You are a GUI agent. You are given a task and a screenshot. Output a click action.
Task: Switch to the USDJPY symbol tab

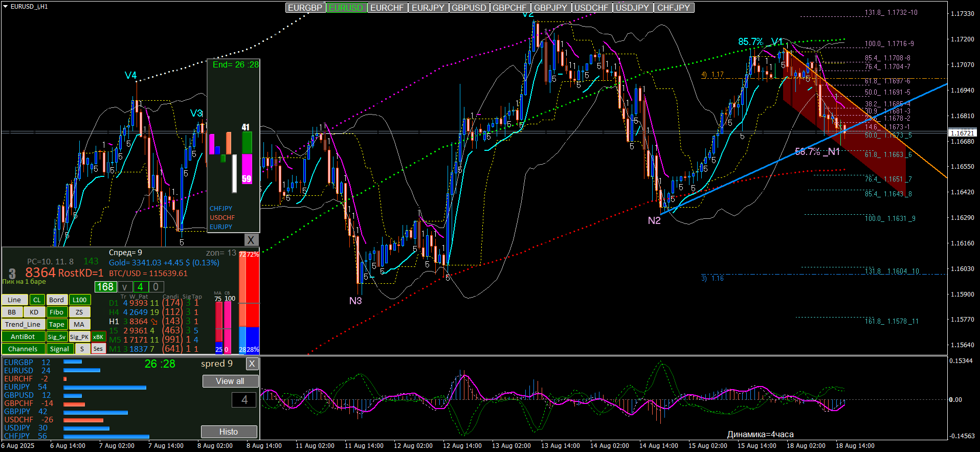pos(633,8)
